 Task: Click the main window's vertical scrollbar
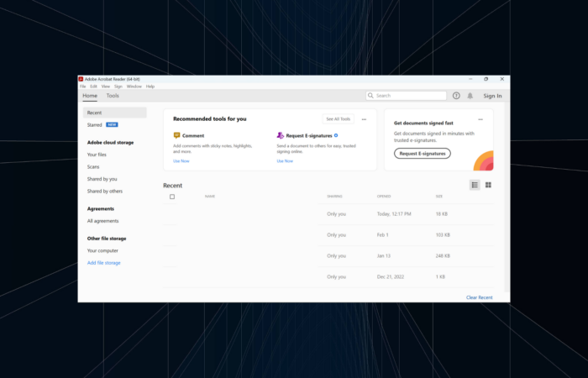[x=507, y=197]
